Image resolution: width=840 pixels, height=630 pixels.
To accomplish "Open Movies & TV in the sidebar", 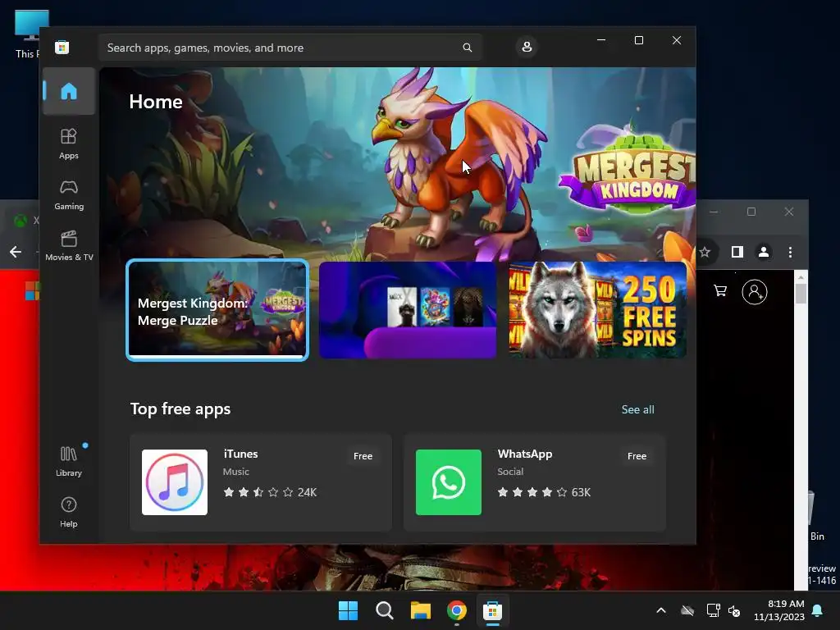I will 69,245.
